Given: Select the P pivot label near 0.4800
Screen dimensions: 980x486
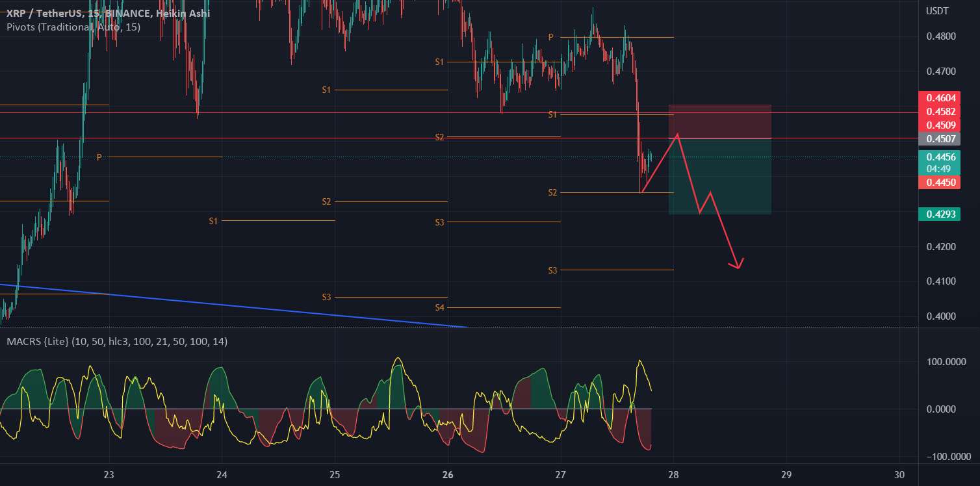Looking at the screenshot, I should [x=551, y=37].
